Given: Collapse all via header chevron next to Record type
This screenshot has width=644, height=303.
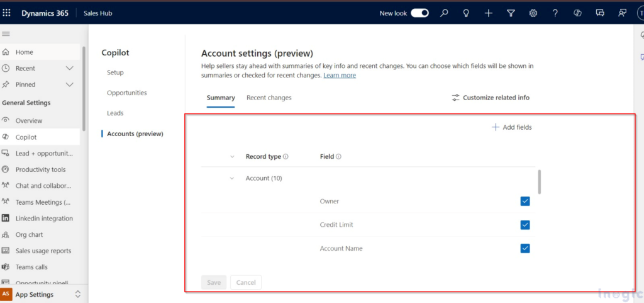Looking at the screenshot, I should (x=232, y=157).
